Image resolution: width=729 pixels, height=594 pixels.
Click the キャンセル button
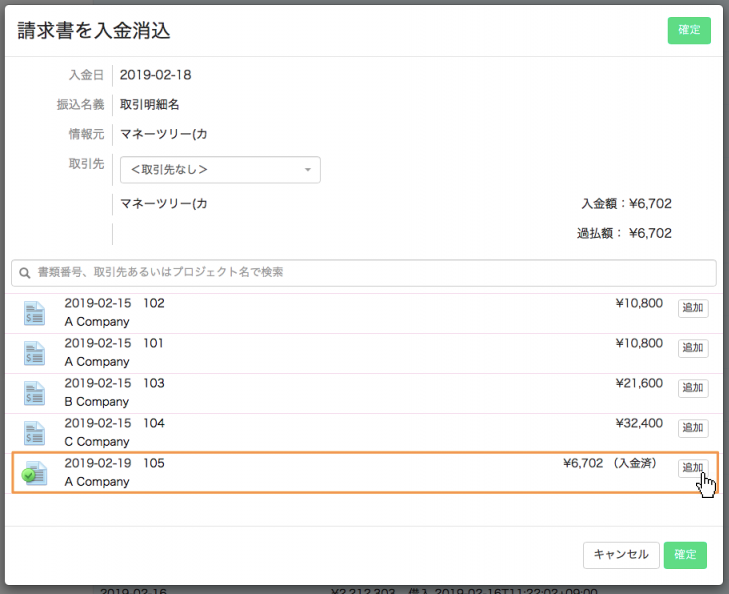point(621,555)
